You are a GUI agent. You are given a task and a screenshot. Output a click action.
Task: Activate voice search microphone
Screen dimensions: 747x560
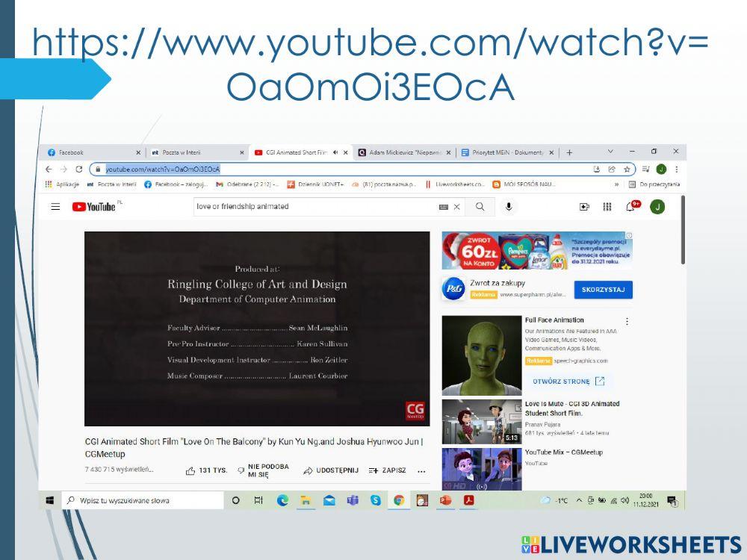(x=509, y=207)
